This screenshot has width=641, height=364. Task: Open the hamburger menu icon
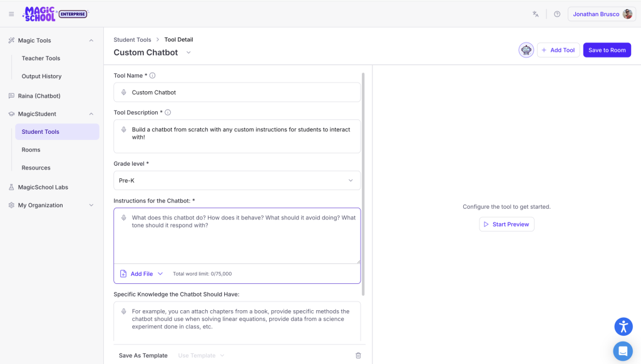tap(11, 14)
